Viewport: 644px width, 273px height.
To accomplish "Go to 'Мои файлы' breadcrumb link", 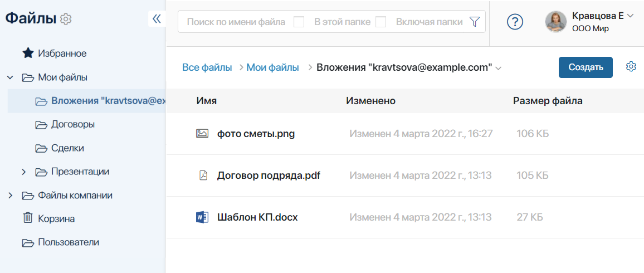I will (273, 67).
